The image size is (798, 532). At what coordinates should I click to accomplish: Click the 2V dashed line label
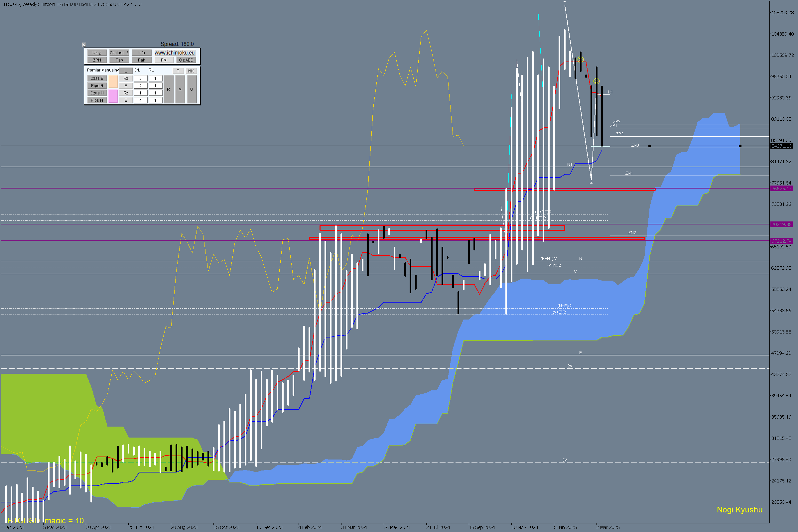coord(570,366)
